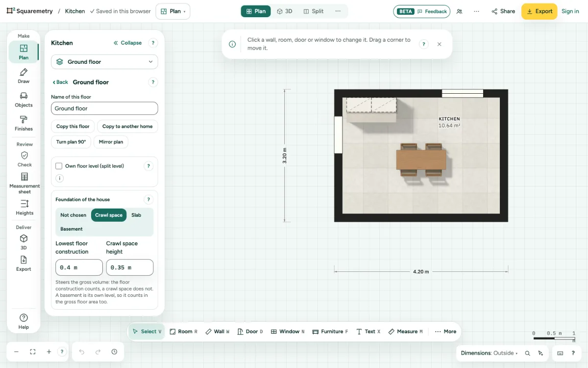Click the Sign in link
Screen dimensions: 588x368
point(570,11)
